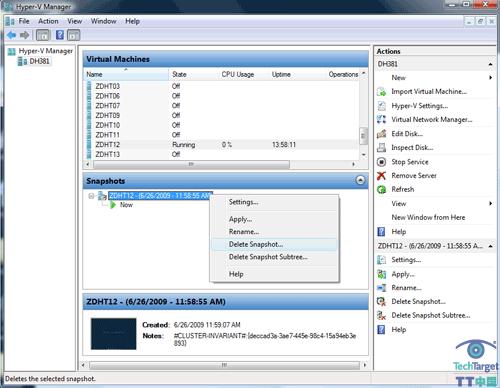This screenshot has width=500, height=388.
Task: Click the Edit Disk icon
Action: 381,134
